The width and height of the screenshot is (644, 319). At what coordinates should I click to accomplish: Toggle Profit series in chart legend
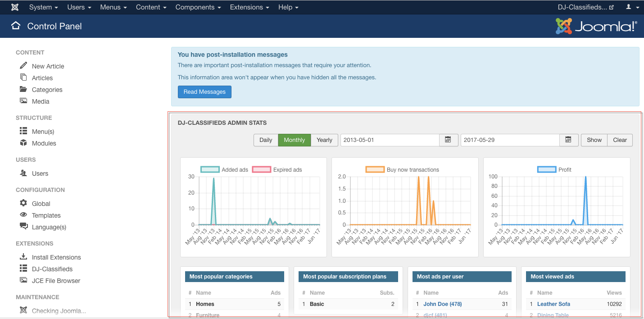(554, 170)
